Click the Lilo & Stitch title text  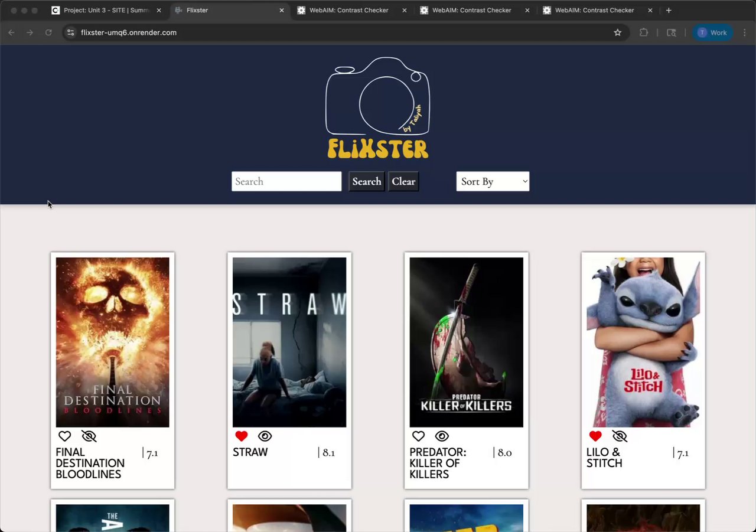click(604, 458)
